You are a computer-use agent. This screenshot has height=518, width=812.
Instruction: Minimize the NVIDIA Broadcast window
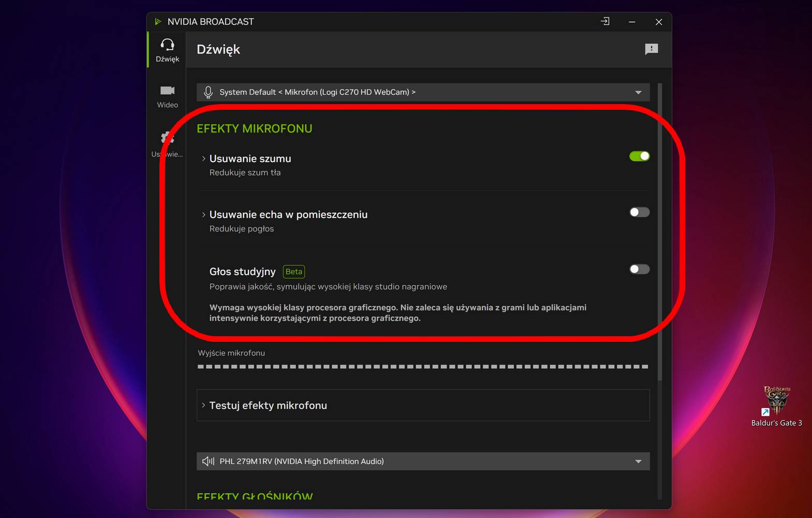632,22
